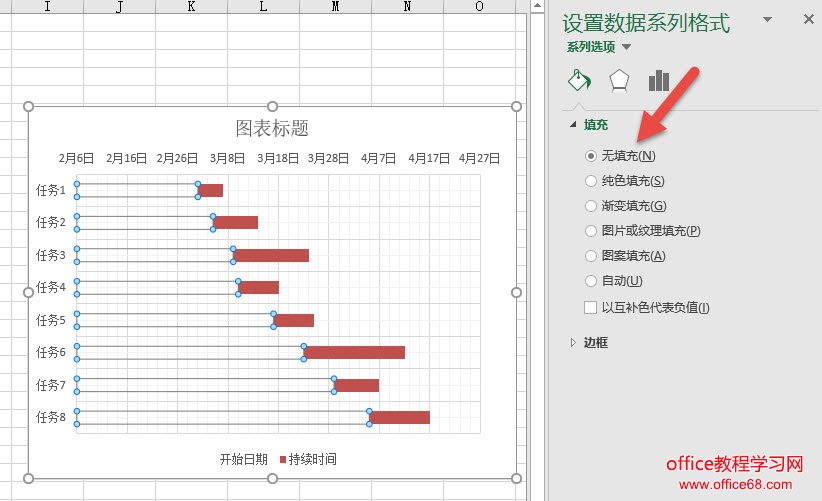The height and width of the screenshot is (501, 822).
Task: Select the 无填充 radio button
Action: pos(591,156)
